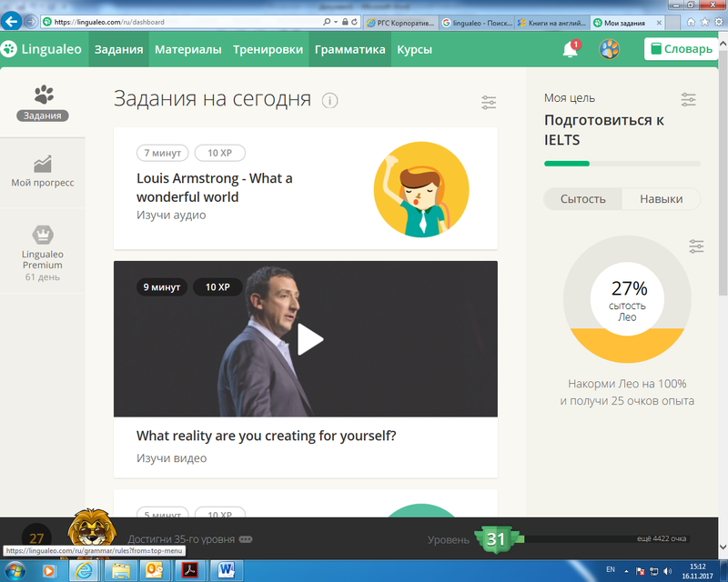Click the settings sliders icon beside Моя цель
728x582 pixels.
pyautogui.click(x=689, y=99)
